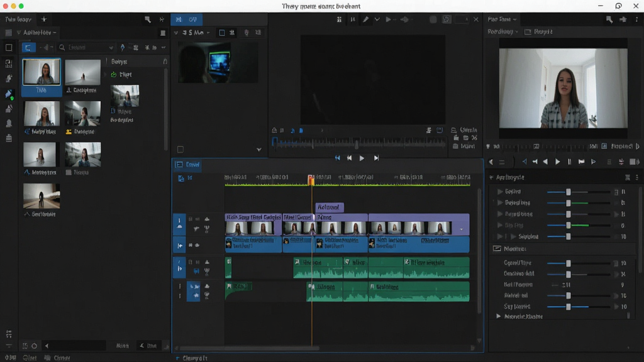
Task: Click the left-chevron text button below the media bin
Action: [x=148, y=346]
